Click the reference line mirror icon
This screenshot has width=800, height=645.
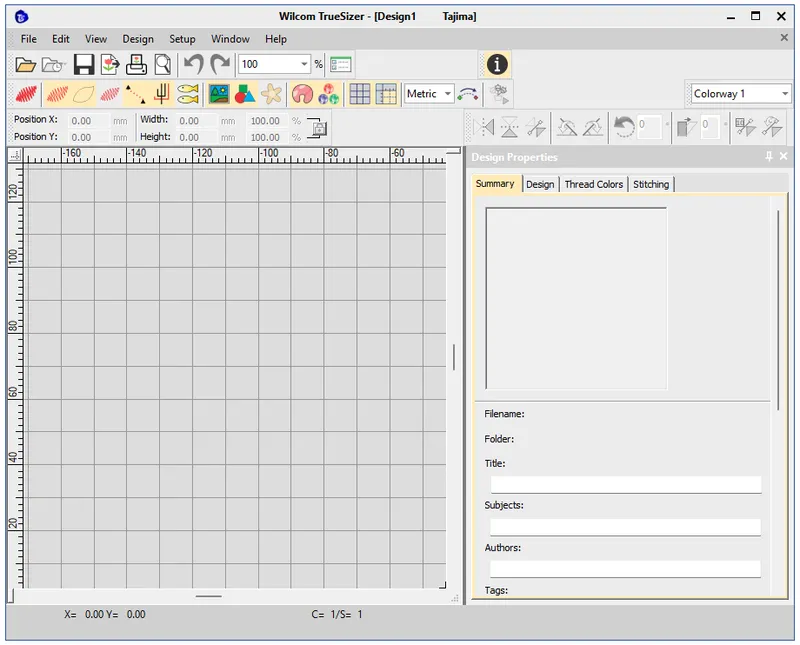pos(536,127)
